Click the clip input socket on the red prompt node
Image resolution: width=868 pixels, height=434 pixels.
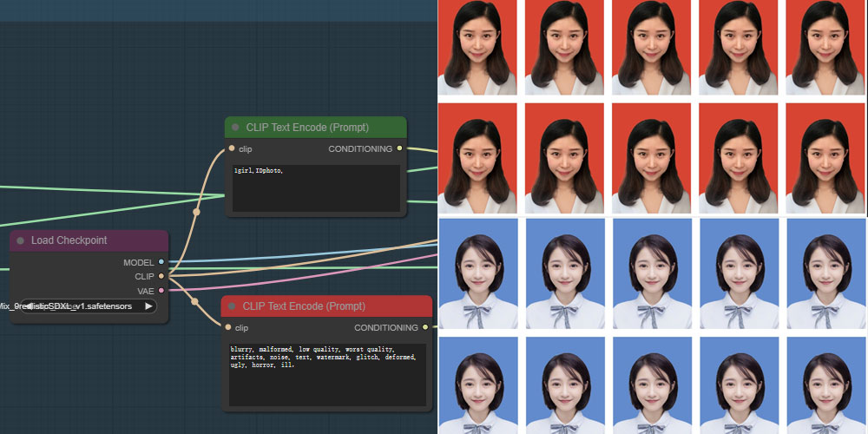coord(227,327)
